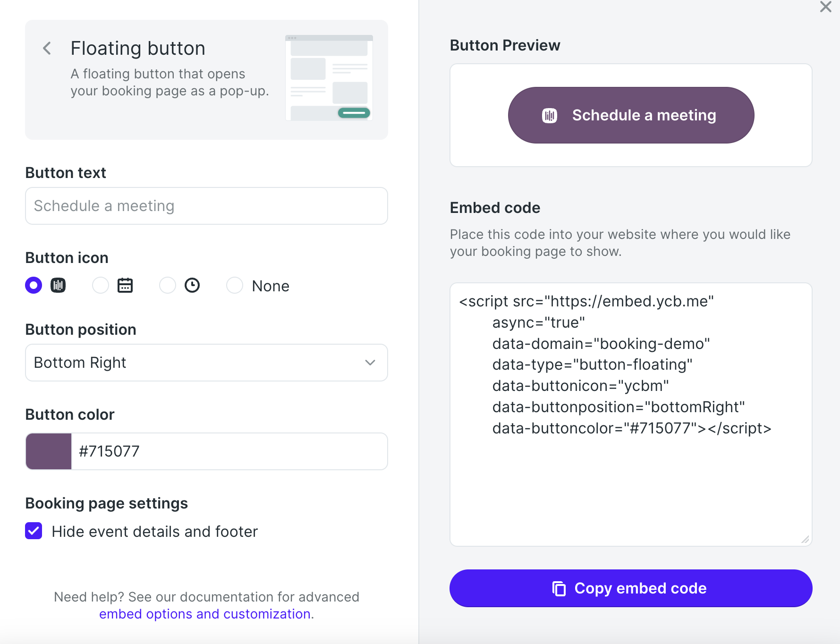Click the logo icon in preview button
The image size is (840, 644).
pos(550,115)
